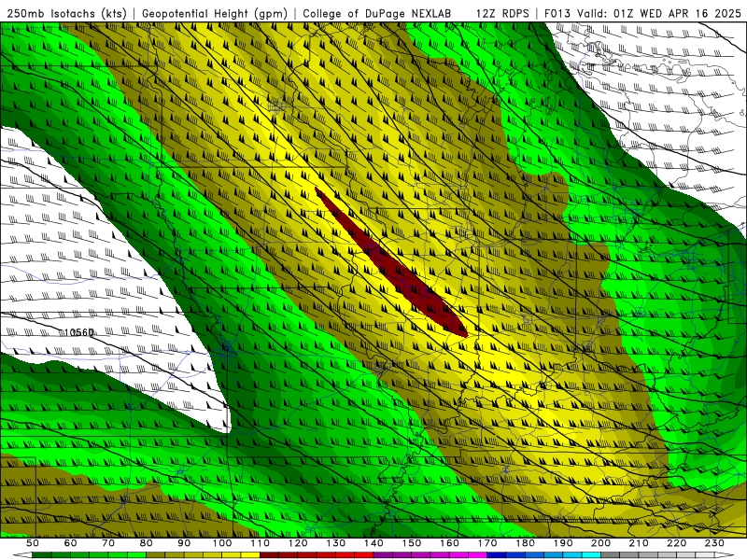The width and height of the screenshot is (747, 560).
Task: Select the dark red jet streak core on map
Action: pos(390,263)
